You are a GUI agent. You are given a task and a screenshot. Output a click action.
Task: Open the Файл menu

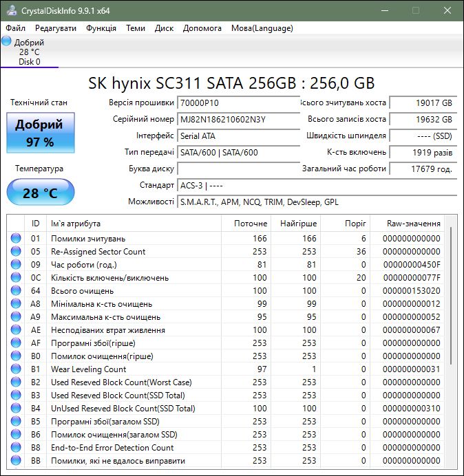16,28
